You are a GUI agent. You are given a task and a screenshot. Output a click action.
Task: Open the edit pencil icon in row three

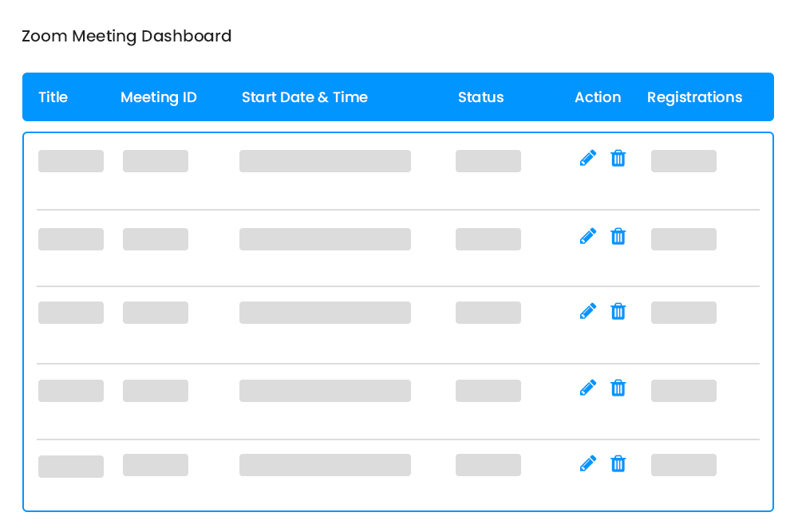click(x=588, y=311)
